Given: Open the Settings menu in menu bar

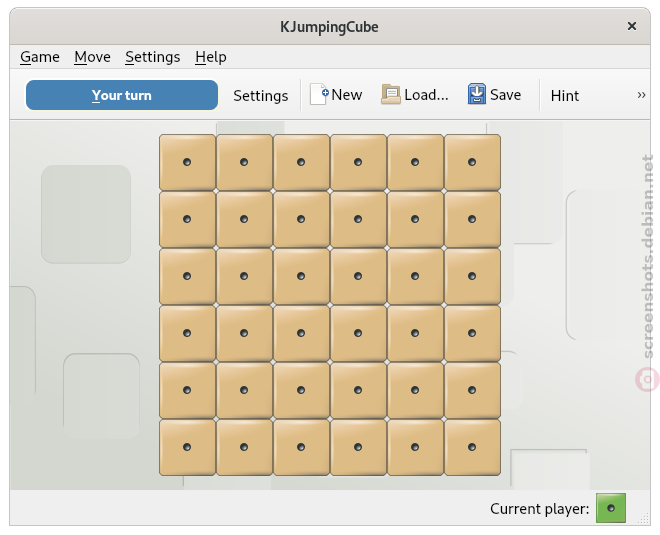Looking at the screenshot, I should tap(152, 57).
